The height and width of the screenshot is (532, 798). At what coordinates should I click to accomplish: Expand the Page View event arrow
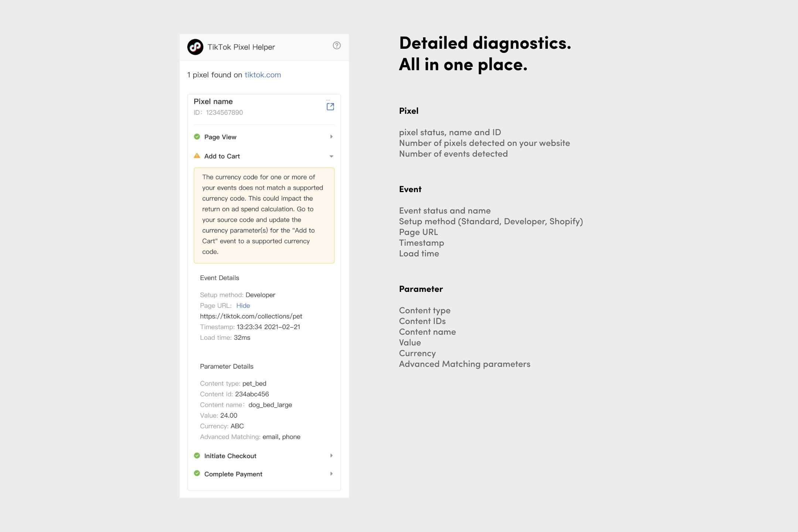pos(331,137)
